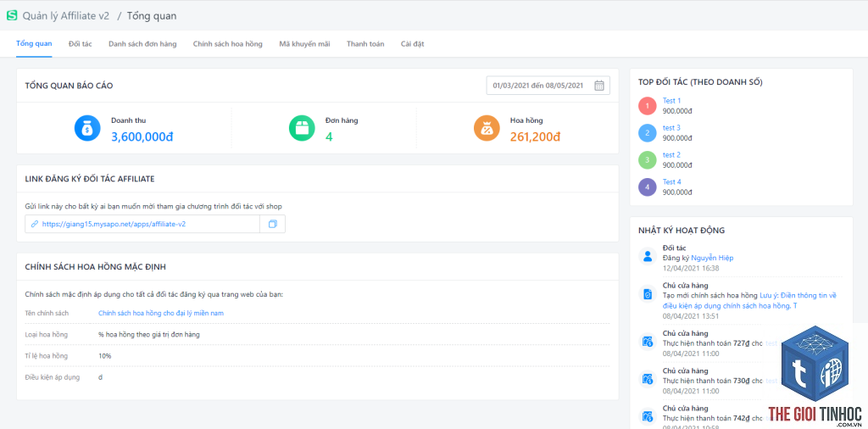
Task: Click Lưu ý policy link in activity log
Action: 749,301
